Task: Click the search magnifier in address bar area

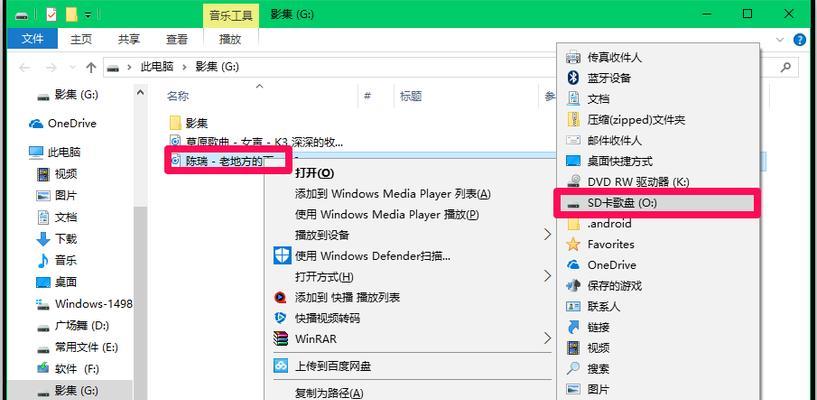Action: tap(786, 67)
